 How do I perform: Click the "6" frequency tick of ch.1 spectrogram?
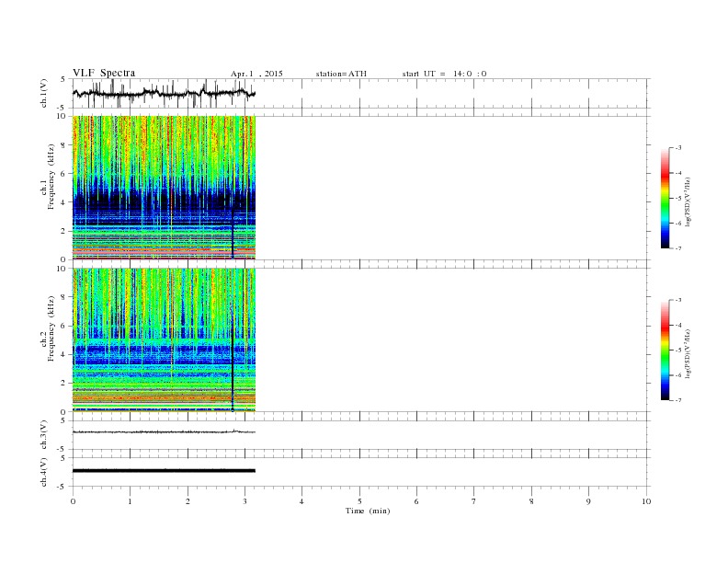pos(63,173)
